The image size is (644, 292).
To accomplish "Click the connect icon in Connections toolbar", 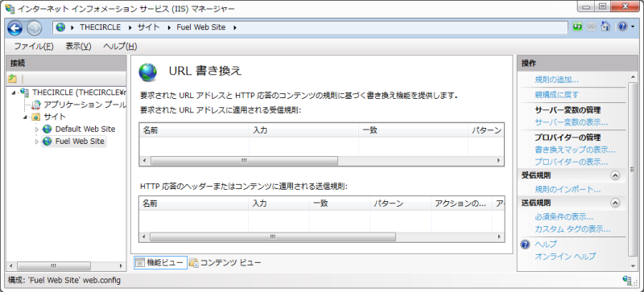I will (13, 79).
